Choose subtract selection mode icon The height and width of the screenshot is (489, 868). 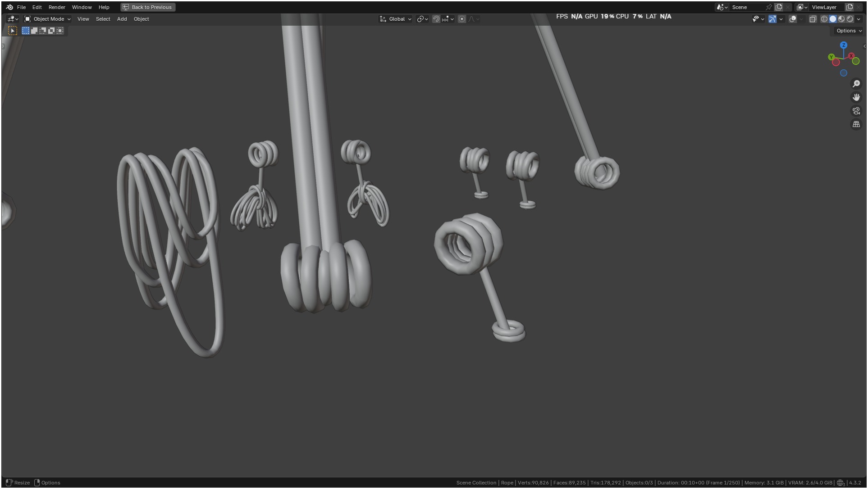click(x=43, y=31)
